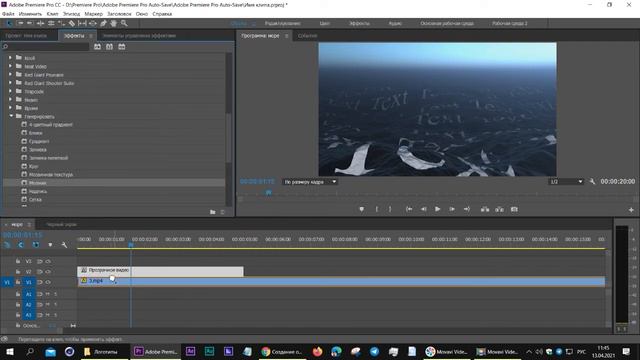Viewport: 640px width, 360px height.
Task: Click the first effects filter badge icon
Action: (97, 47)
